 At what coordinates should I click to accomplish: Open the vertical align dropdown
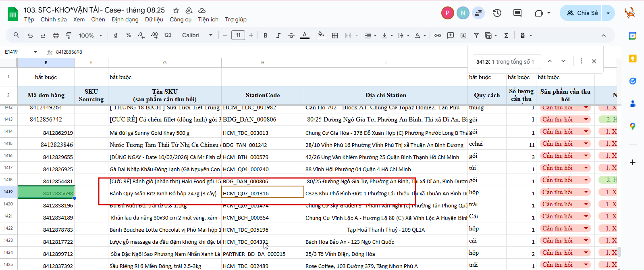[x=387, y=36]
